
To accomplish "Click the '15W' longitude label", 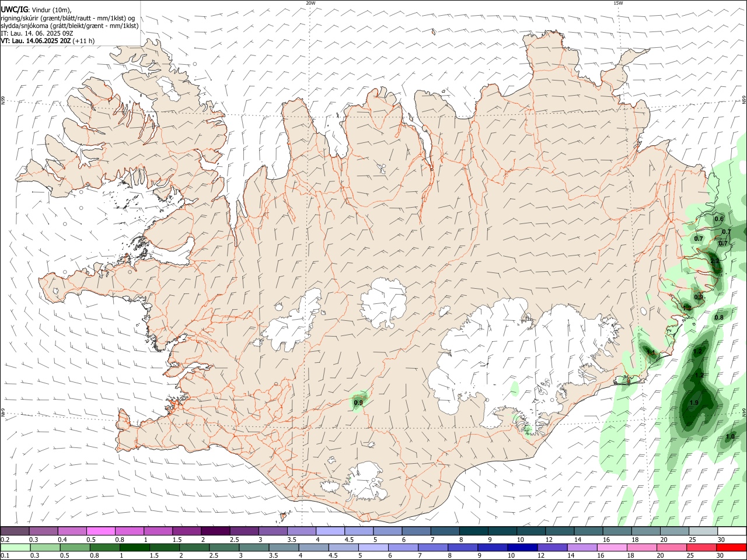I will pyautogui.click(x=618, y=3).
